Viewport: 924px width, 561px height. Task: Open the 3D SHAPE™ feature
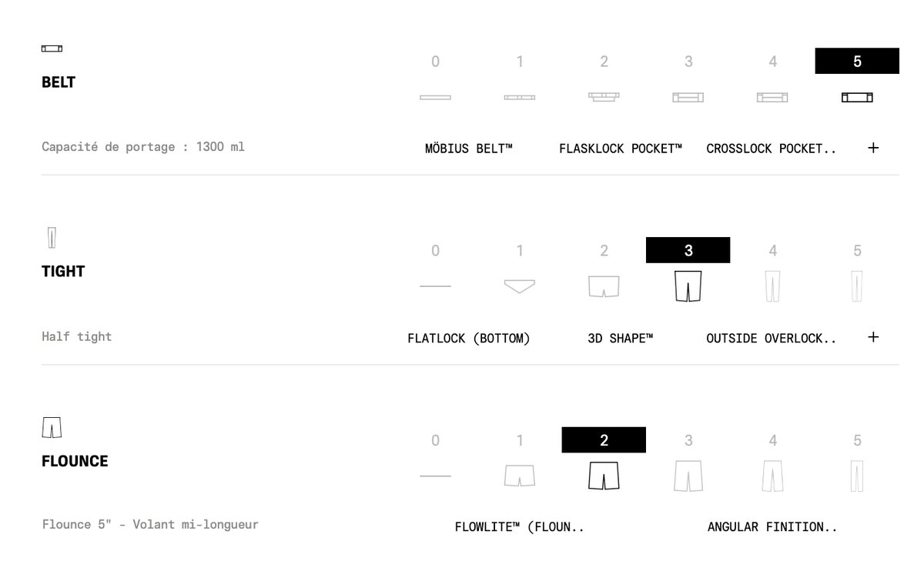(621, 338)
